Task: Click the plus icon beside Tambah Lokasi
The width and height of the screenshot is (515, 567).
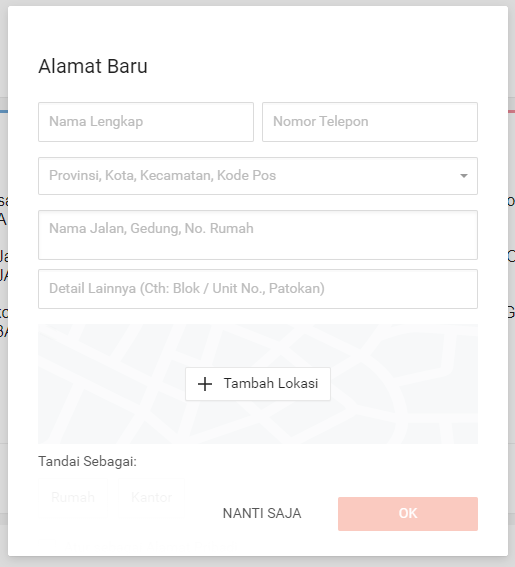Action: pyautogui.click(x=205, y=384)
